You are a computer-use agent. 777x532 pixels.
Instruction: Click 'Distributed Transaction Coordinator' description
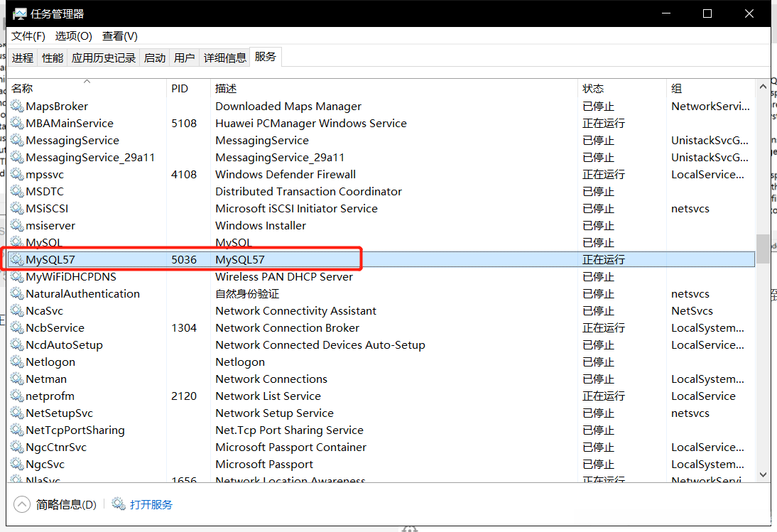(x=308, y=191)
